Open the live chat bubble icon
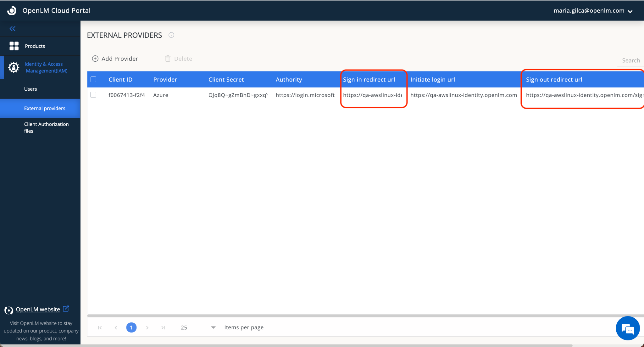644x347 pixels. point(627,328)
